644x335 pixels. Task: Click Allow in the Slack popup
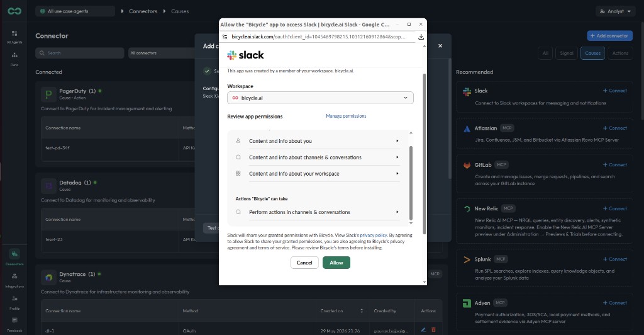(336, 263)
